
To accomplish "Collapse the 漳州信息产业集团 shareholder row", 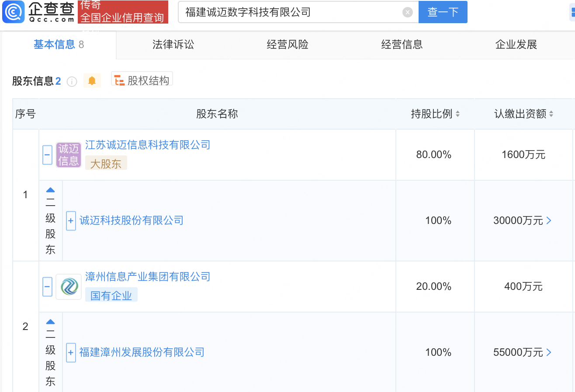I will 48,287.
